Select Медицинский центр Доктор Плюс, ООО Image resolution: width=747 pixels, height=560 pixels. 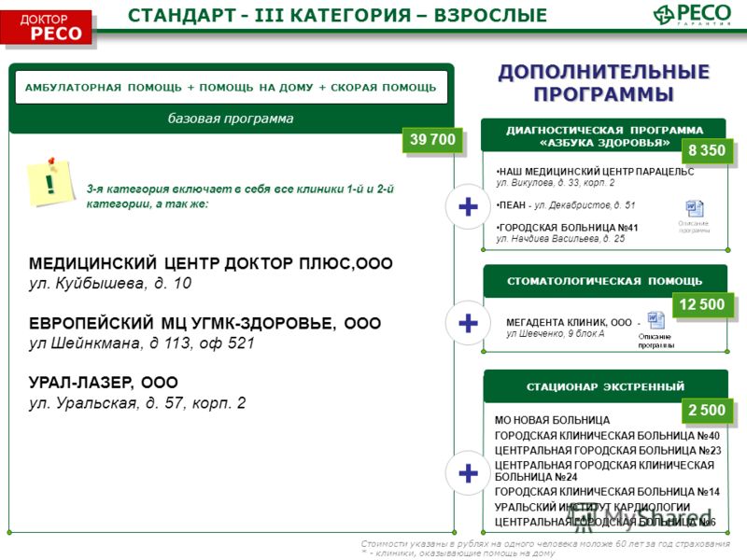point(211,263)
